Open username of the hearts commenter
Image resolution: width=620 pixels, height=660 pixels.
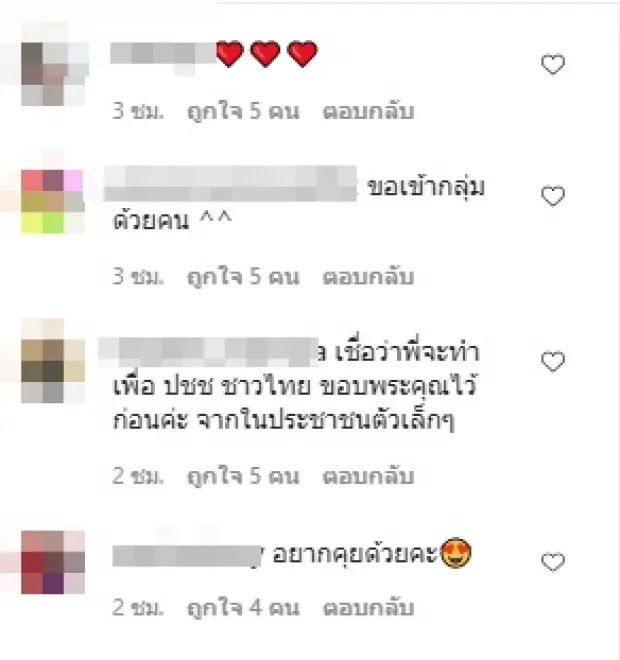click(163, 54)
